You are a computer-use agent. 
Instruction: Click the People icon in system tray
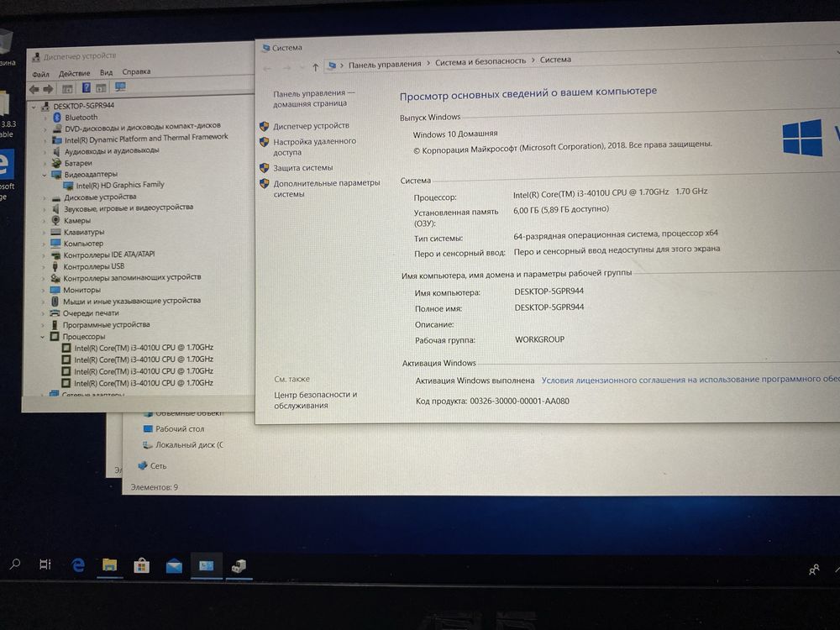(814, 570)
